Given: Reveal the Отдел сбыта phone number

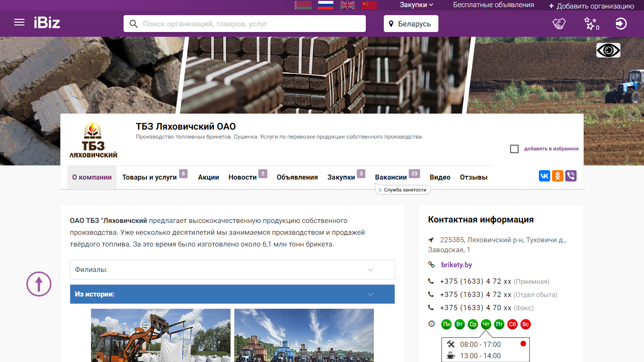Looking at the screenshot, I should point(476,295).
